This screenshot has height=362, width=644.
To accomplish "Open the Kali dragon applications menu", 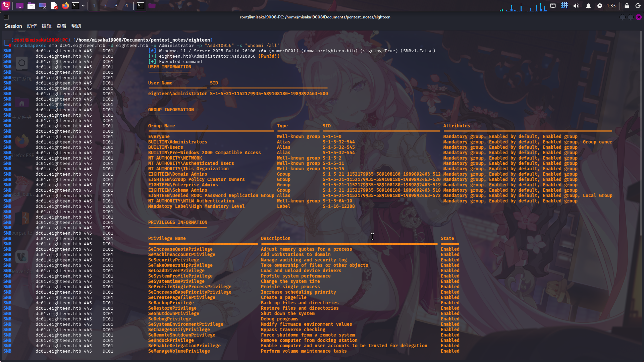I will tap(6, 5).
